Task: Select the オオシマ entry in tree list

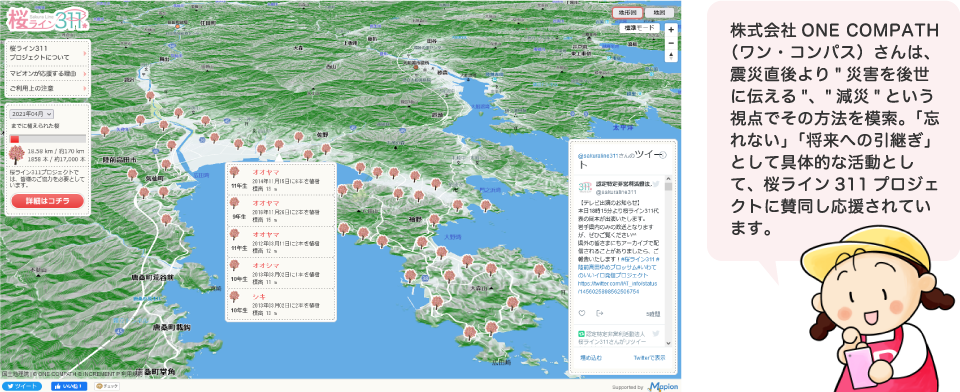Action: tap(281, 273)
